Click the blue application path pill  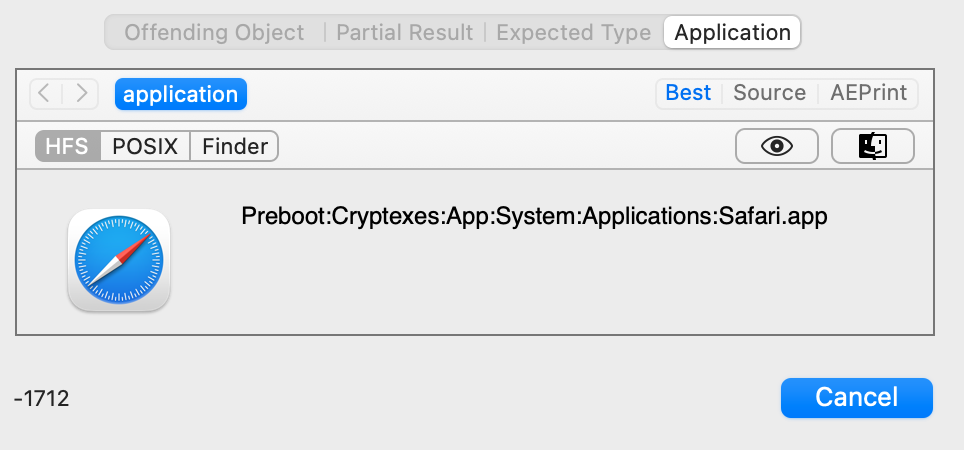pyautogui.click(x=181, y=94)
